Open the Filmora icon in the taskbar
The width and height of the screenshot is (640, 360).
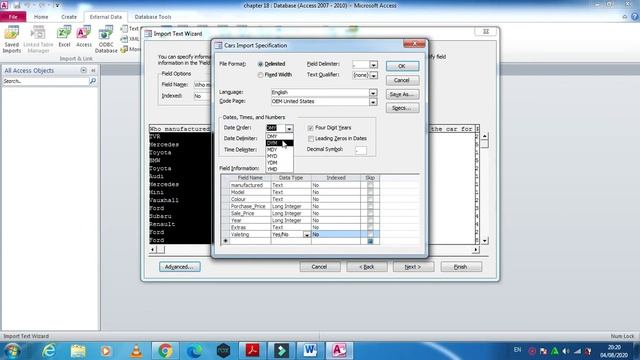[281, 351]
